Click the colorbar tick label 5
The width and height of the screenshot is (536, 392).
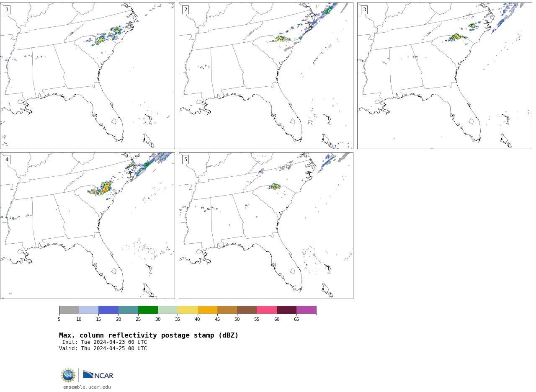pyautogui.click(x=59, y=320)
